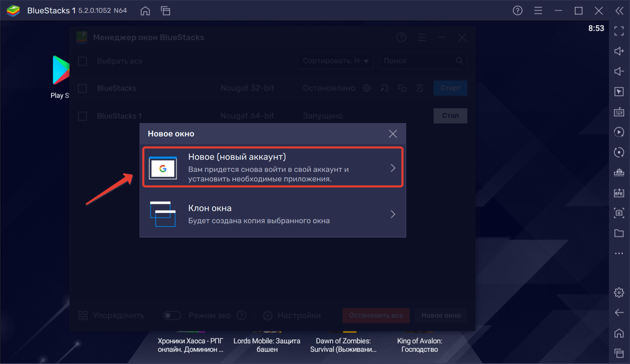Viewport: 630px width, 364px height.
Task: Open settings gear in right sidebar
Action: [619, 292]
